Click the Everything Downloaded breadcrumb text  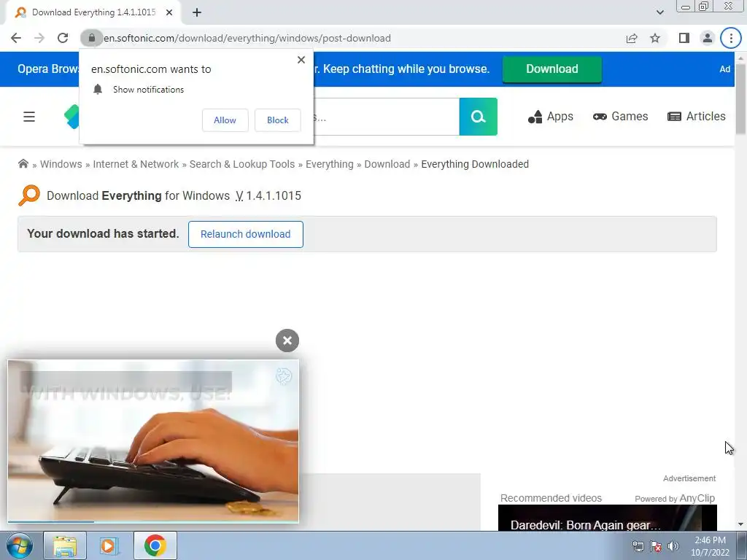pos(475,164)
